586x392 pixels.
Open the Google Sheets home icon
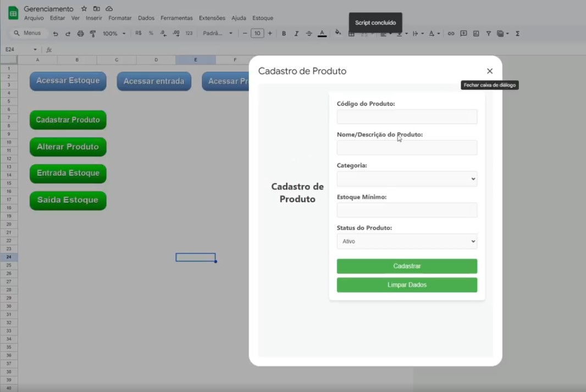coord(13,13)
